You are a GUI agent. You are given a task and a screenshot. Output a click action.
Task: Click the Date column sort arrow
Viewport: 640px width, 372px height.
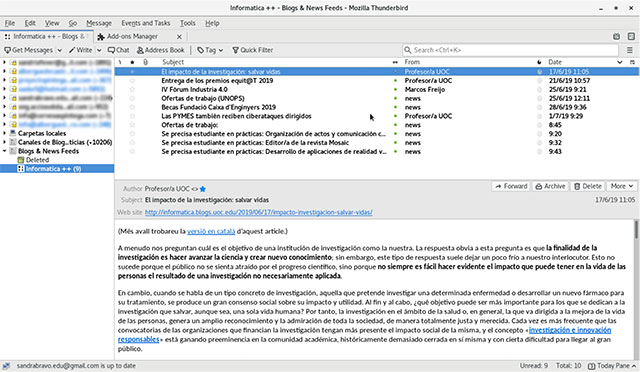620,62
